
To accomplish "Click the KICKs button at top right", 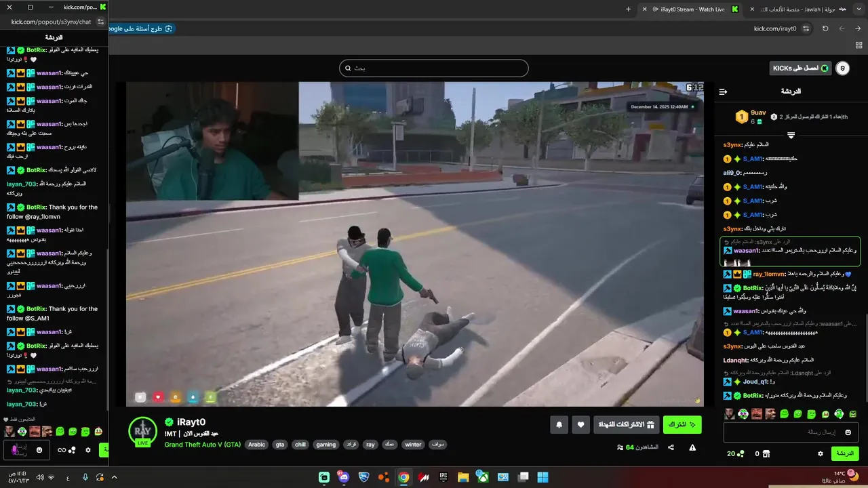I will (801, 68).
